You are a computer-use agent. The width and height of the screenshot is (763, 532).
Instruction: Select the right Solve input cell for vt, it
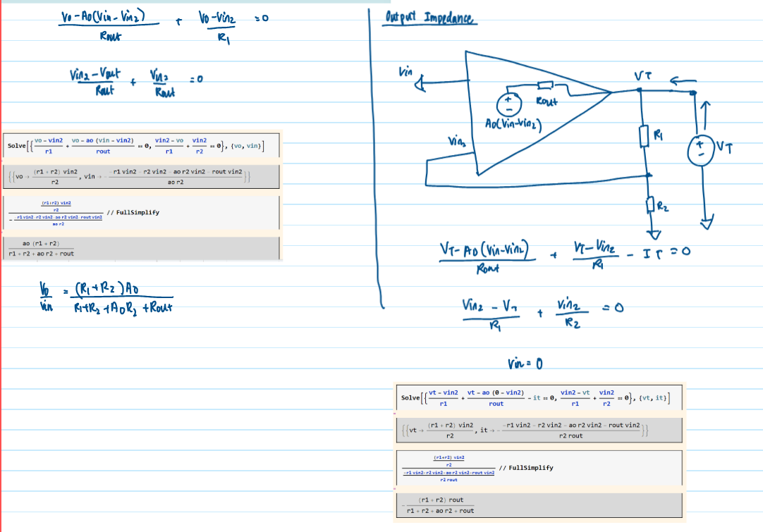540,399
